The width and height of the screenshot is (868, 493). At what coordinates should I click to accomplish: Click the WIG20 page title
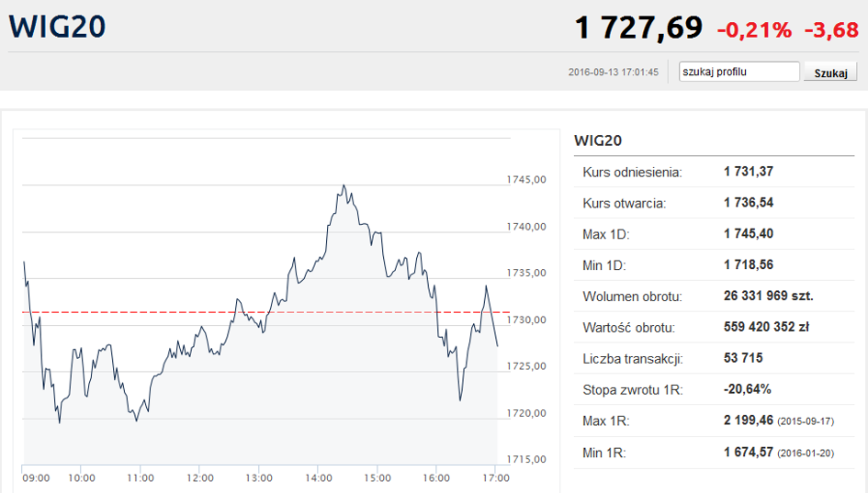click(x=57, y=27)
